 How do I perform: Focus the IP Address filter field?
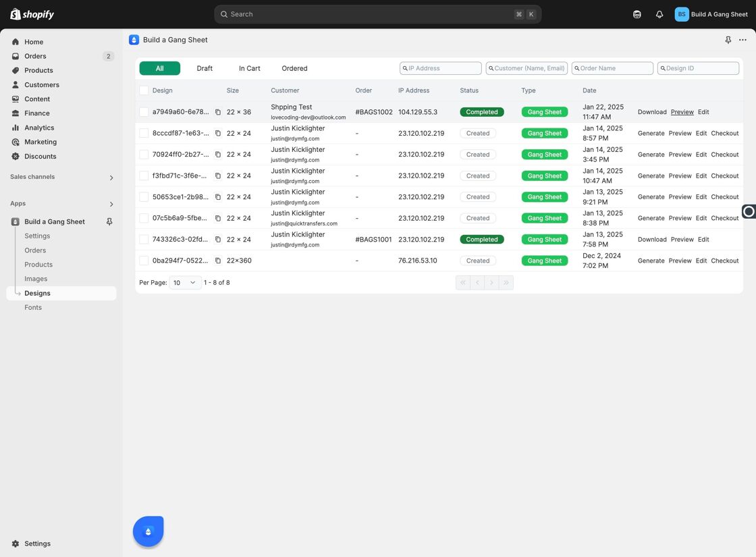441,68
